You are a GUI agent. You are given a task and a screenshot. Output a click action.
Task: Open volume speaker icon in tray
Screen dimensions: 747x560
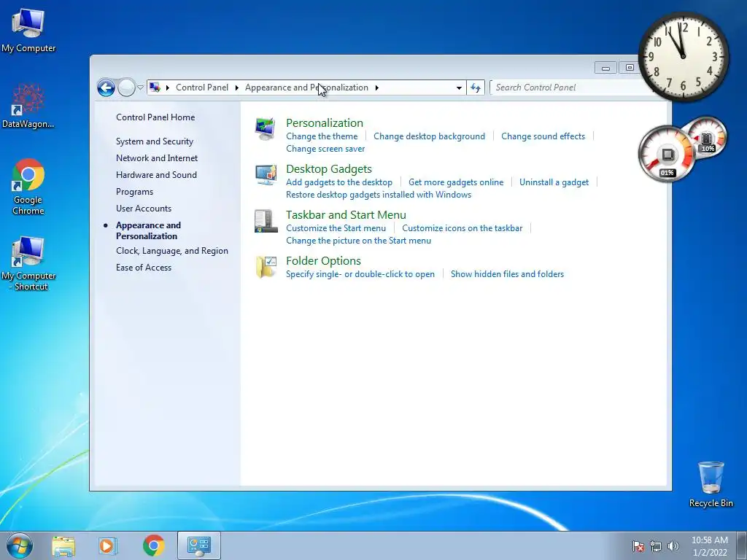(x=673, y=546)
